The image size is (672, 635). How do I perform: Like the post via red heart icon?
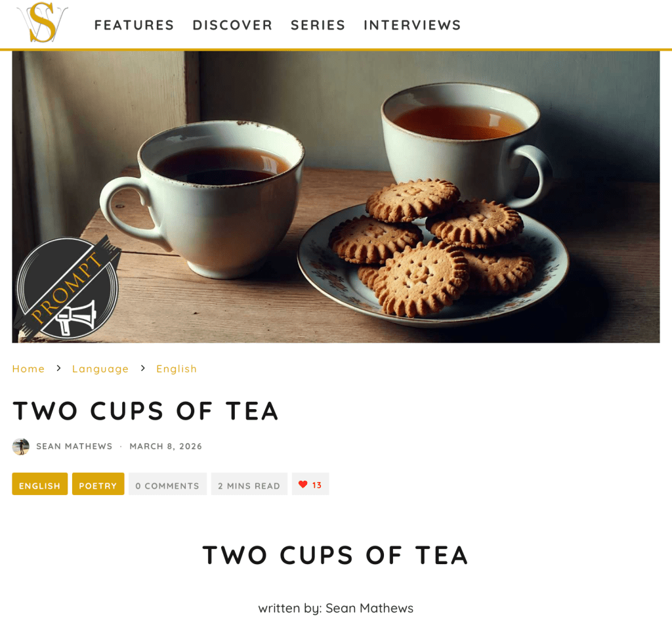tap(303, 485)
